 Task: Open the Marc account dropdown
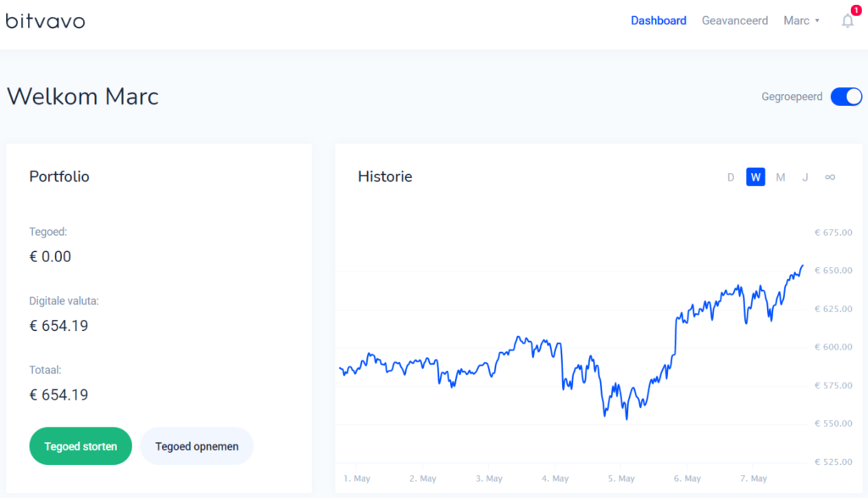click(801, 21)
